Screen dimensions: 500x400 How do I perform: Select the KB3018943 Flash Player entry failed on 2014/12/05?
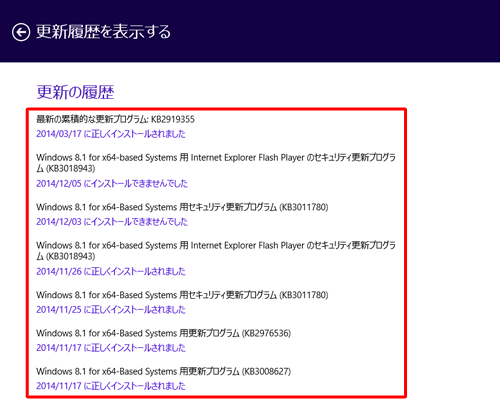[x=216, y=163]
